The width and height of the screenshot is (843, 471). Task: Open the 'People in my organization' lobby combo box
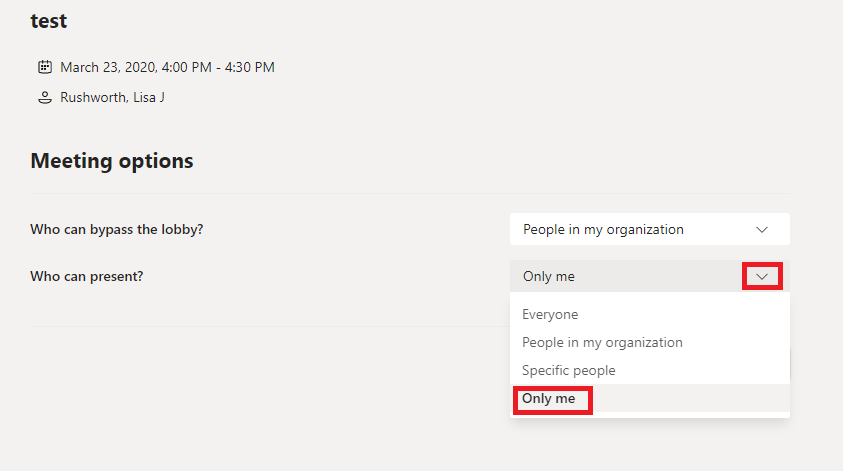649,229
